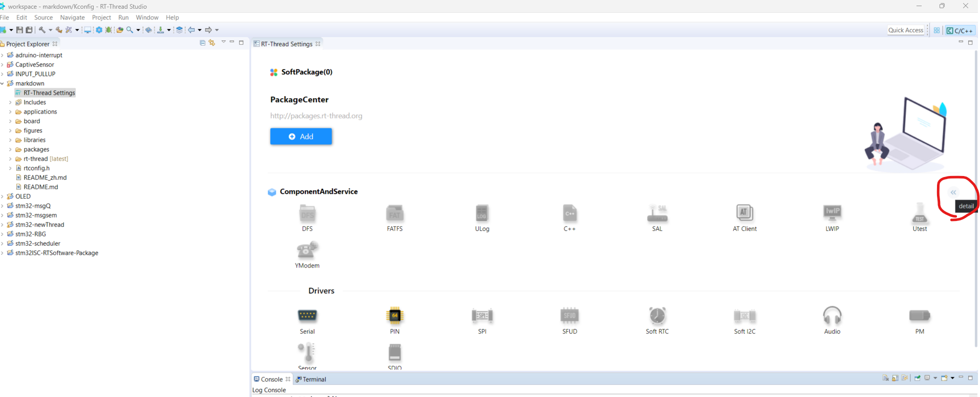Viewport: 980px width, 397px height.
Task: Click the YModem telephone icon
Action: tap(307, 250)
